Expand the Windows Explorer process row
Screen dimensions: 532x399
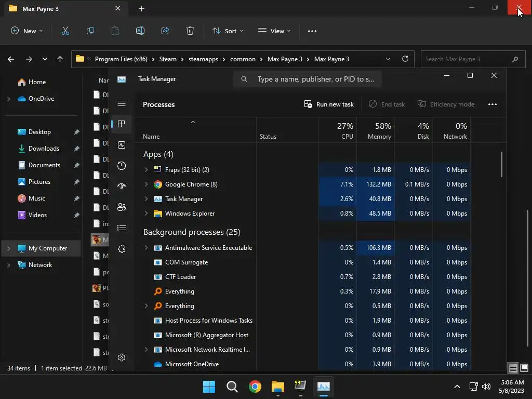tap(146, 213)
